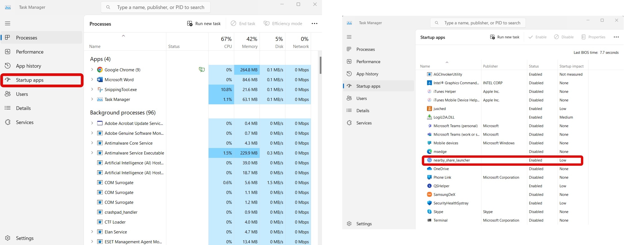Click the LogiLDA.DLL startup icon
Viewport: 644px width, 245px height.
(429, 117)
